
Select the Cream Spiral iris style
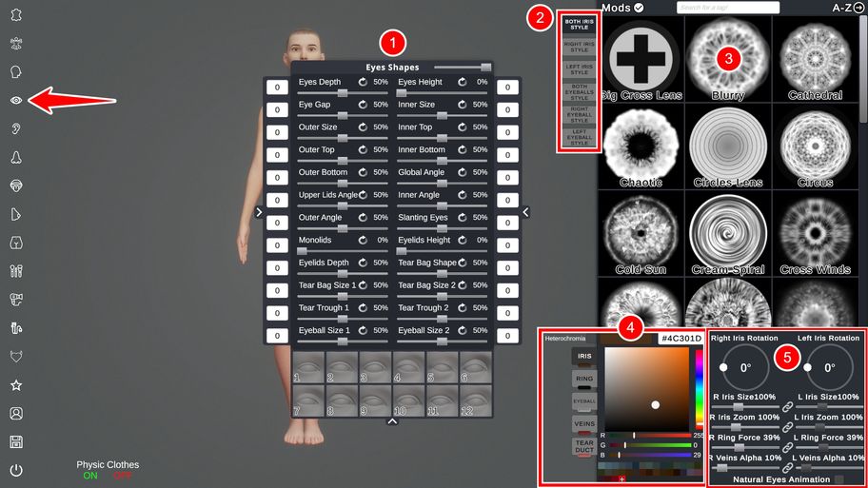tap(728, 235)
